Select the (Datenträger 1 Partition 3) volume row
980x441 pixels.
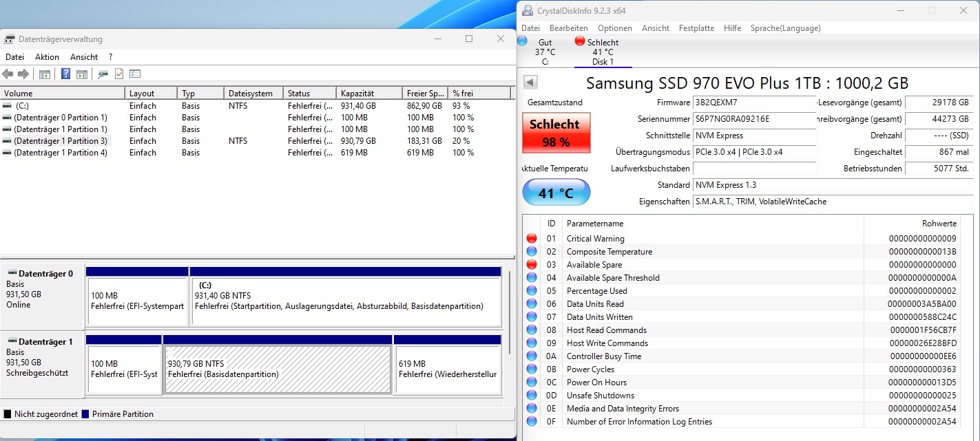pos(256,141)
